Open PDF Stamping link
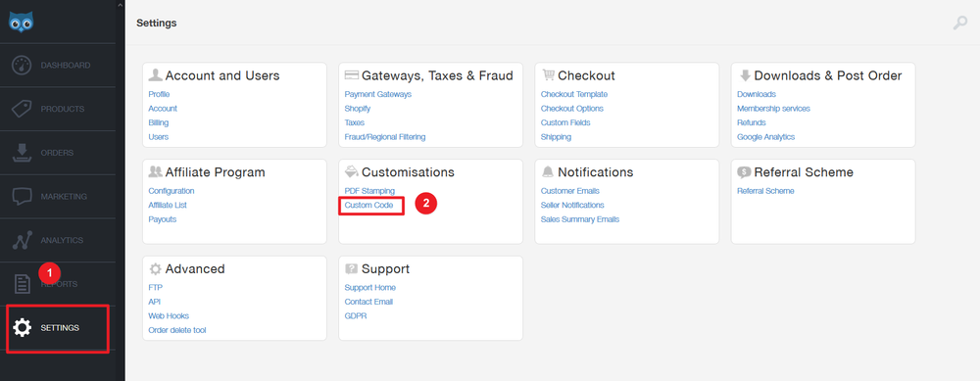This screenshot has width=980, height=381. 369,191
